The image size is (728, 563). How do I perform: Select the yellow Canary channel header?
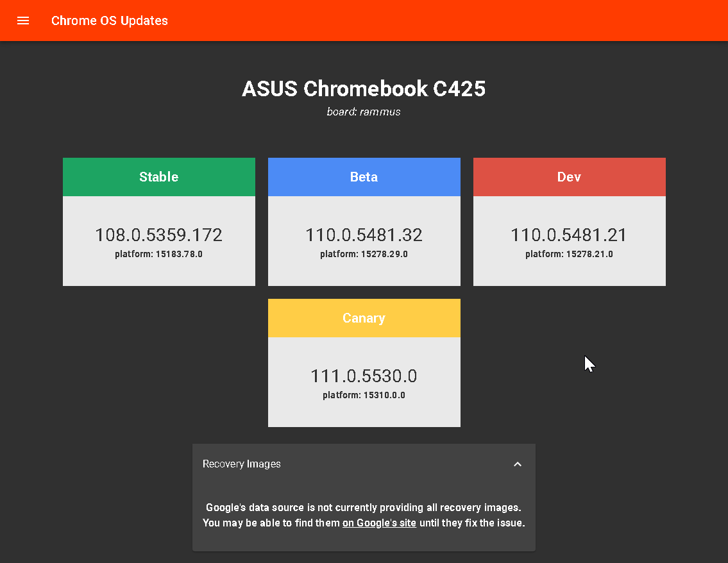364,318
